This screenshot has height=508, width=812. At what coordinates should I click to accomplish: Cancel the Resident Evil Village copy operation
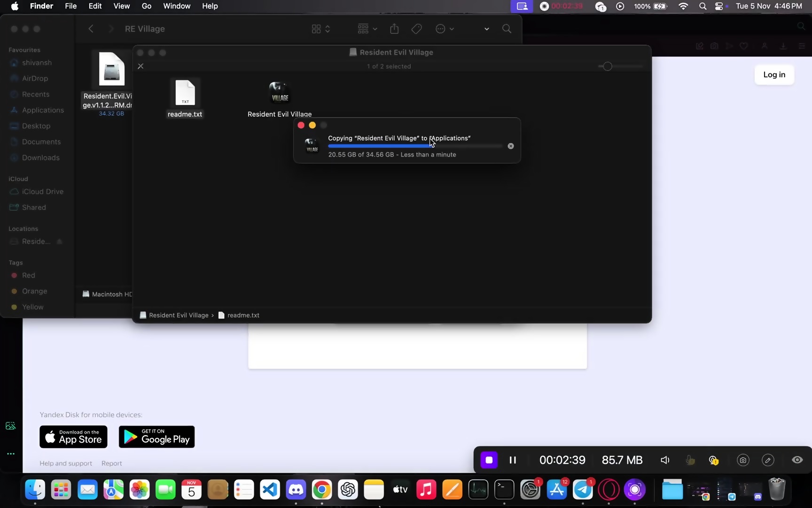[x=511, y=146]
